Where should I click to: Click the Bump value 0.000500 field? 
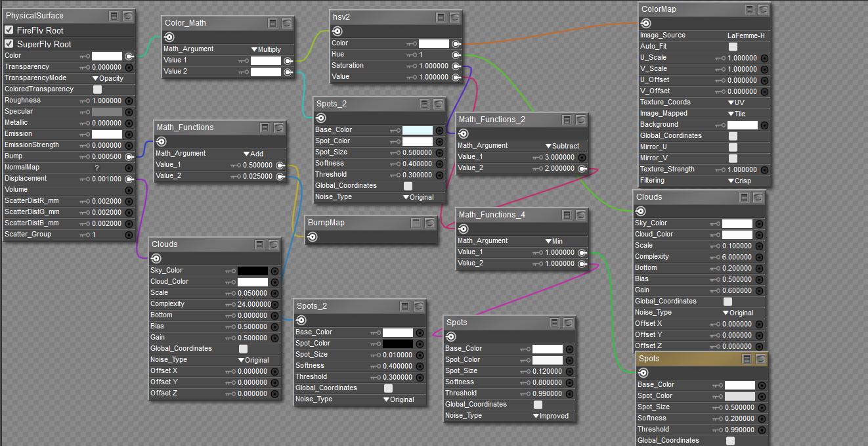(106, 156)
